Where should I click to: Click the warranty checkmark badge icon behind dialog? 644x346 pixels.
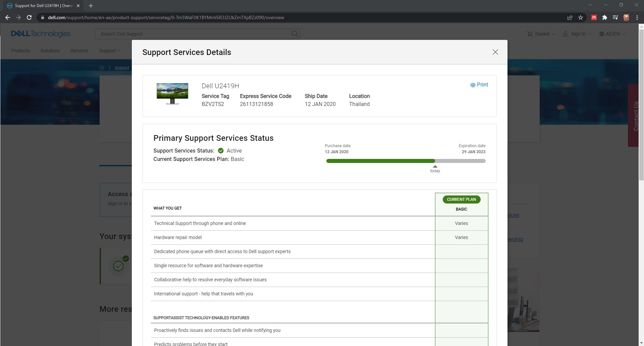point(118,266)
